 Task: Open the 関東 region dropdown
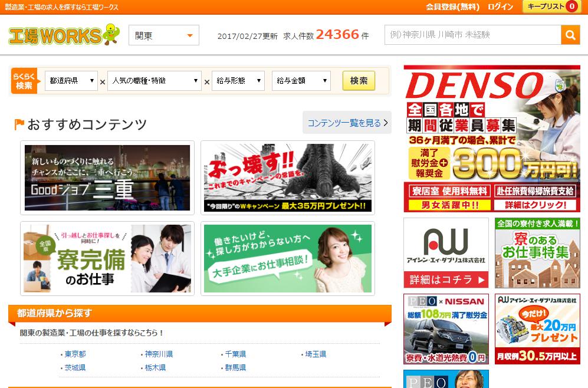pyautogui.click(x=164, y=35)
